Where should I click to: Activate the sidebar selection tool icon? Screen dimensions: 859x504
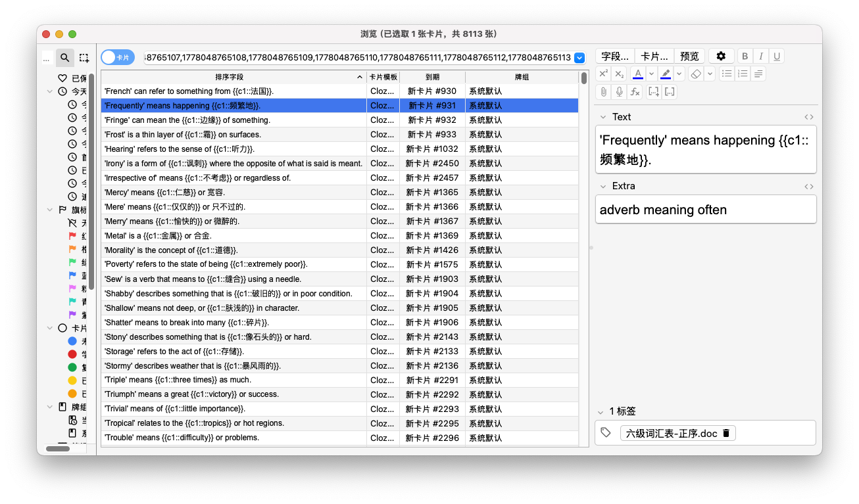pyautogui.click(x=84, y=58)
